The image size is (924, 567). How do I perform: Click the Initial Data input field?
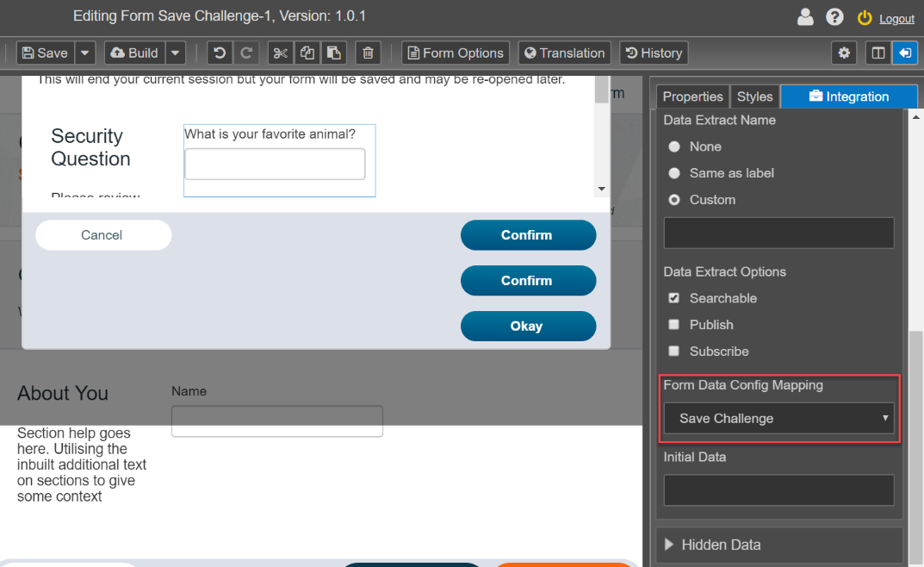point(778,490)
